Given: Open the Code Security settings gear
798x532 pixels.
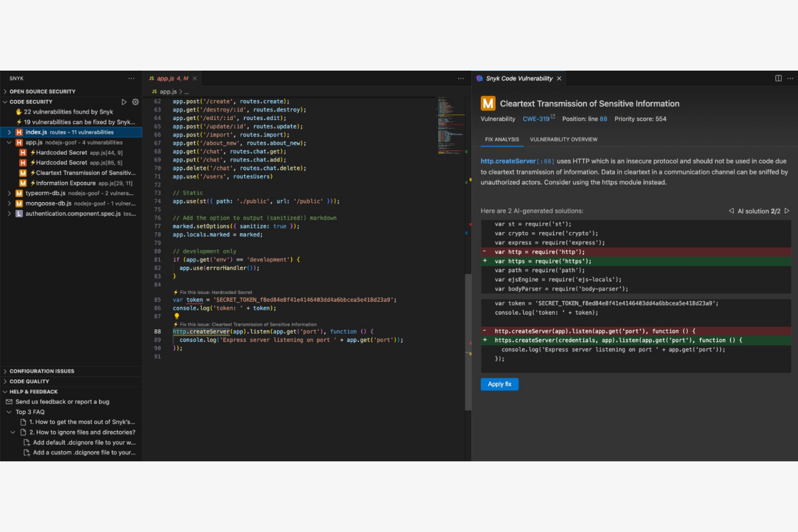Looking at the screenshot, I should 135,101.
